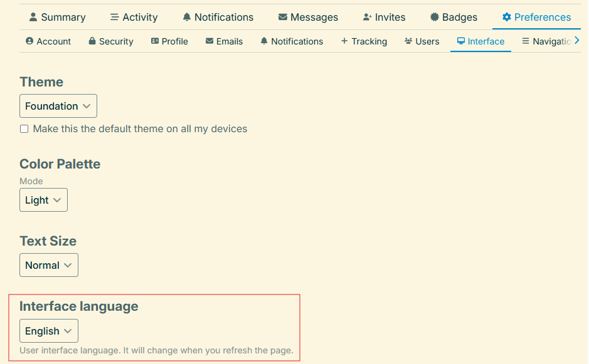Click the user circle icon beside Account

(x=29, y=41)
